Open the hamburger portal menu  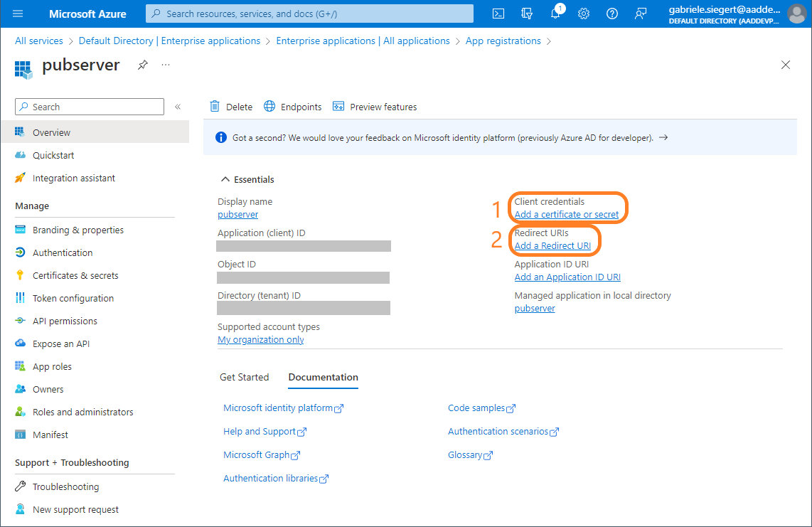click(x=18, y=14)
